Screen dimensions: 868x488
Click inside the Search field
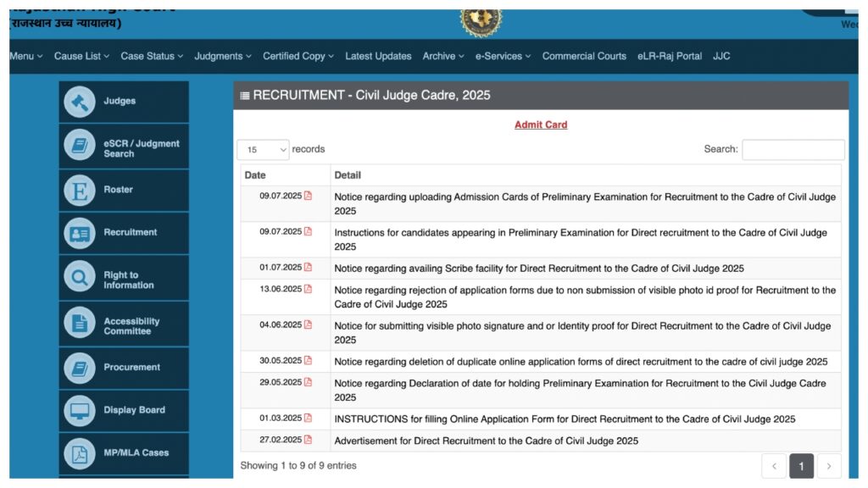[793, 149]
